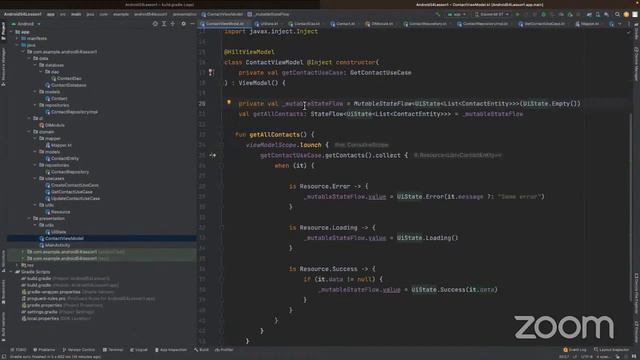640x360 pixels.
Task: Collapse the presentation package
Action: 30,218
